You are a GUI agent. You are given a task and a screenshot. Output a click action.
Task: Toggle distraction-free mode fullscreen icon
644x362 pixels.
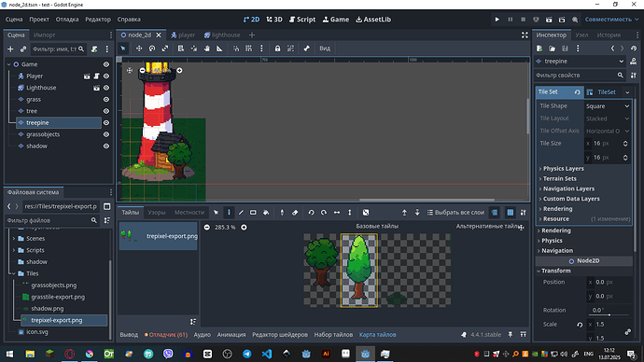525,35
